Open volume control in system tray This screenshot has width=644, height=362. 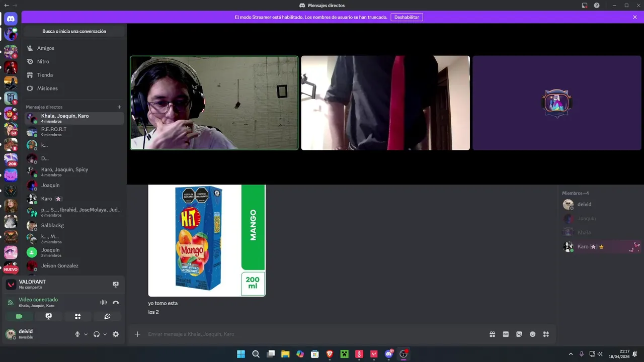coord(600,354)
